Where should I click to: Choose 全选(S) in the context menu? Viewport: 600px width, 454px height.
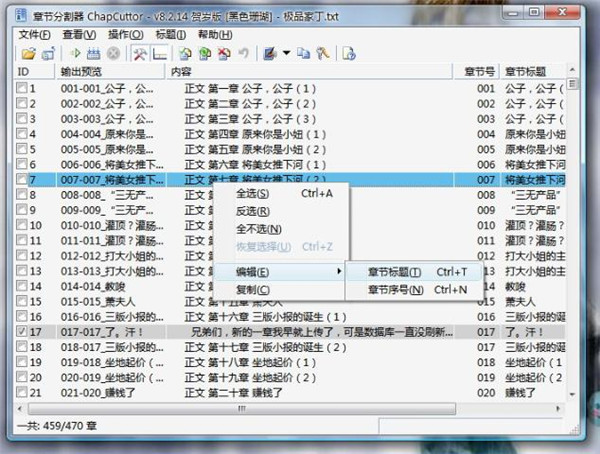coord(281,194)
